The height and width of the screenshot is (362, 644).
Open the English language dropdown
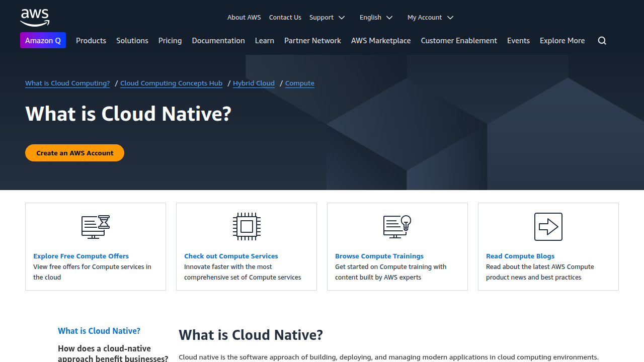coord(376,17)
